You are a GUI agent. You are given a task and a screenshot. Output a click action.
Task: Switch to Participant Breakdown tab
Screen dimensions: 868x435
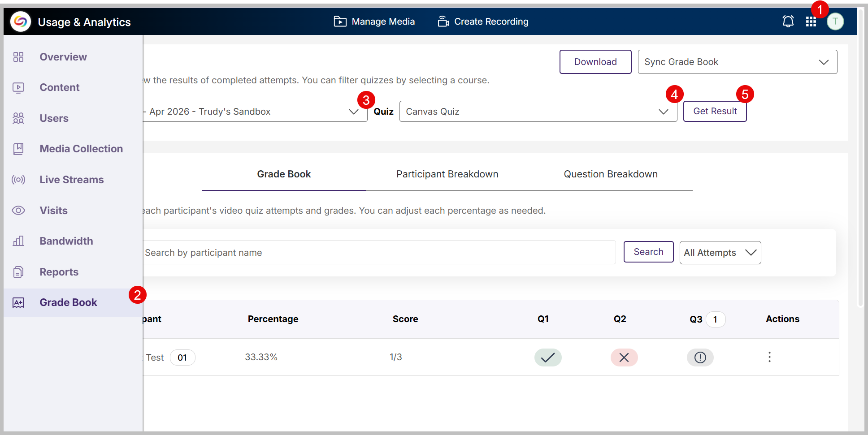pos(447,174)
